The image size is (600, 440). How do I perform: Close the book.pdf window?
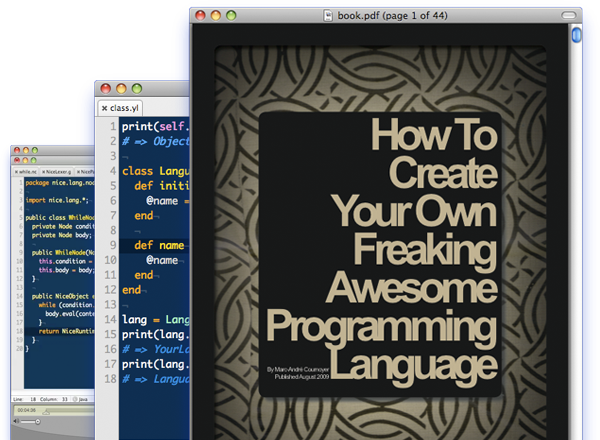[x=199, y=15]
